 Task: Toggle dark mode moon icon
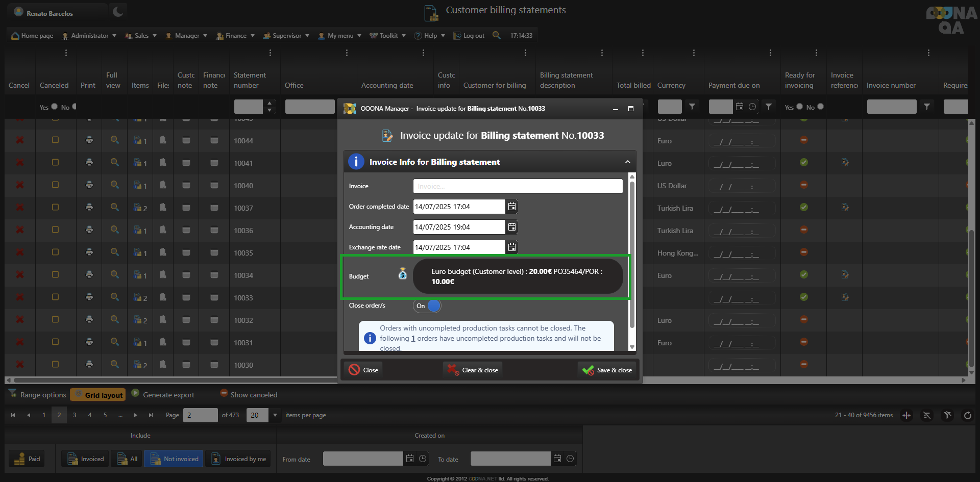[x=118, y=11]
